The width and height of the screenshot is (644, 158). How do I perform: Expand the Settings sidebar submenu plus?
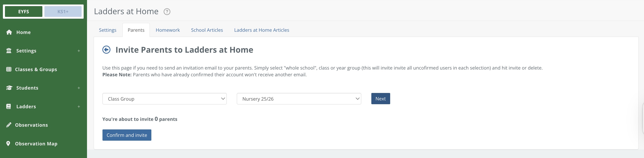click(79, 51)
